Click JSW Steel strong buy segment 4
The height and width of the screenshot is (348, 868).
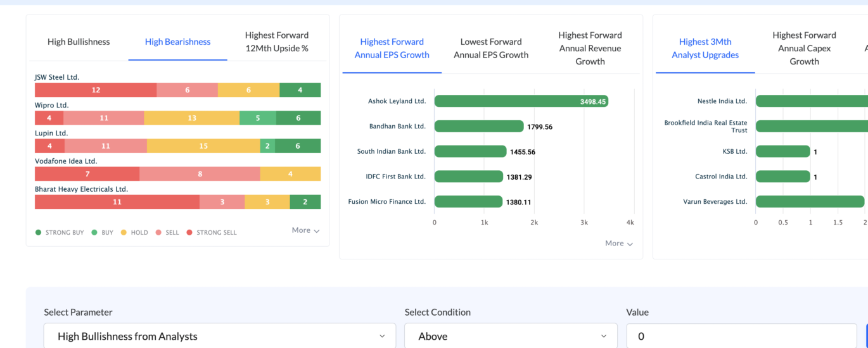coord(300,90)
